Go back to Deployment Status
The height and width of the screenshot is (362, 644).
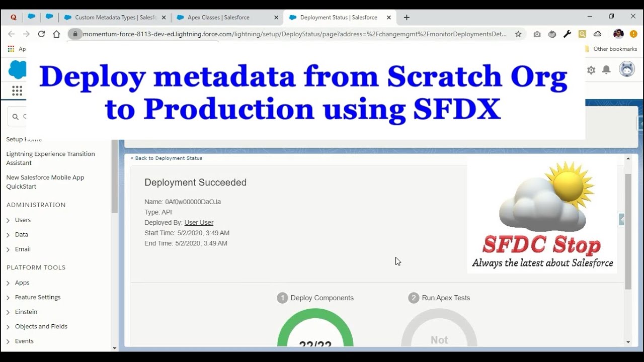coord(167,158)
